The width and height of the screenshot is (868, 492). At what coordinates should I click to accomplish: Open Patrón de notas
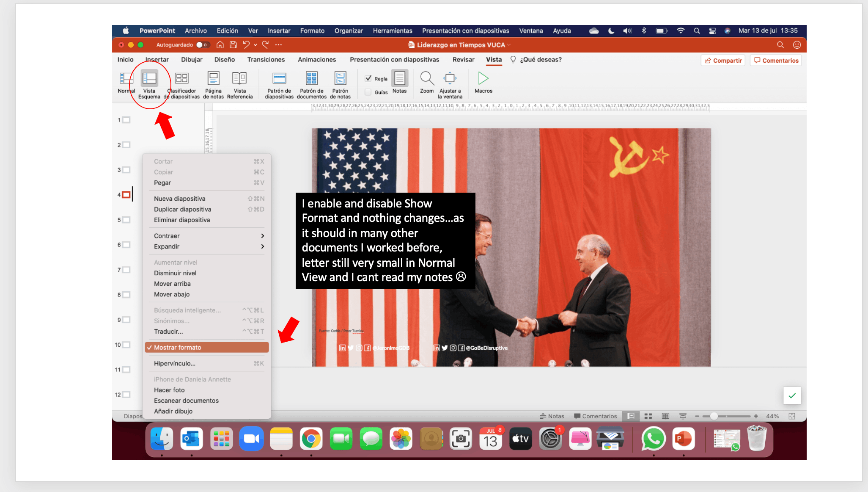point(340,85)
